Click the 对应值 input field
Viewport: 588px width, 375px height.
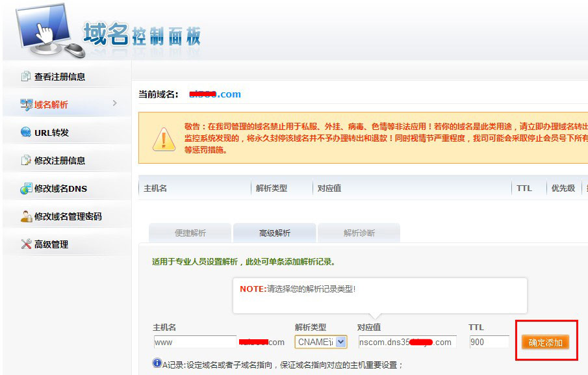point(407,342)
